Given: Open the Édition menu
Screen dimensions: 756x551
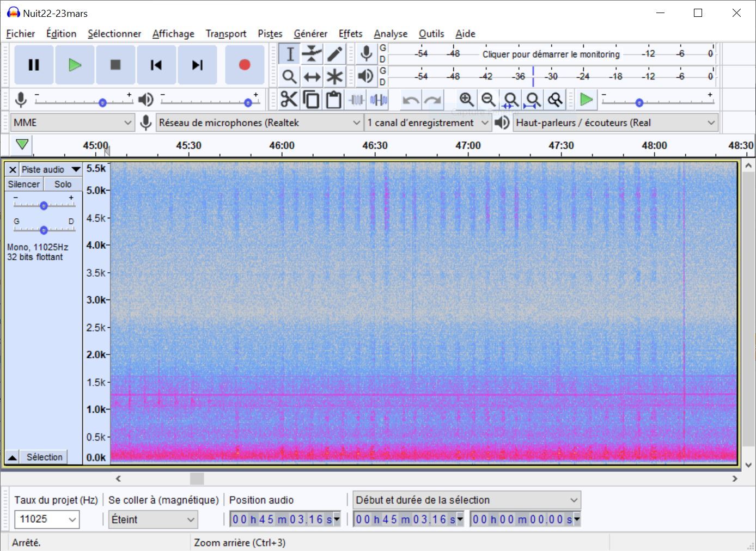Looking at the screenshot, I should tap(62, 34).
